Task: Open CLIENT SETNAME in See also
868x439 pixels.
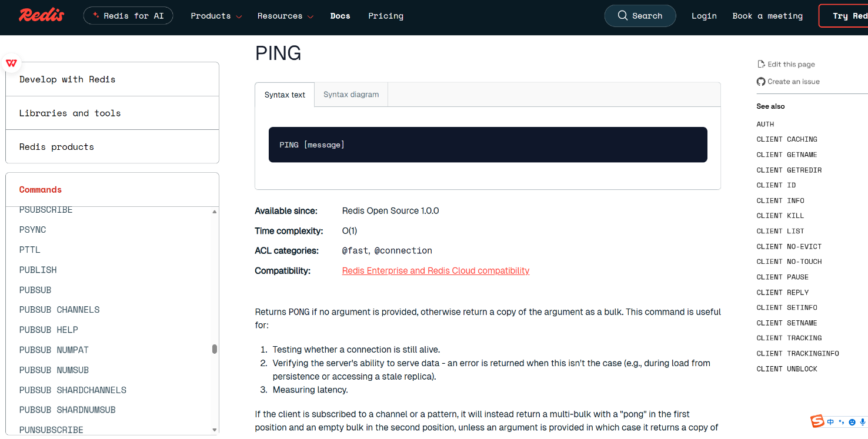Action: tap(787, 323)
